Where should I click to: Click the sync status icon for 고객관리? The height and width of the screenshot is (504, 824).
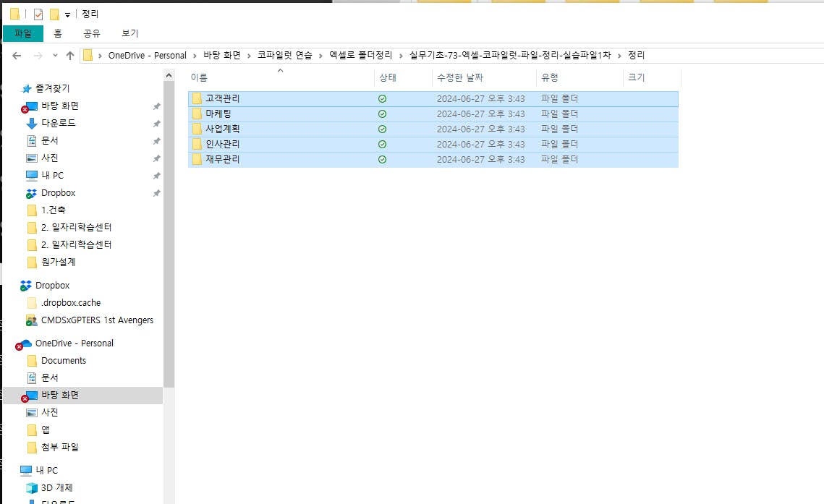(382, 98)
